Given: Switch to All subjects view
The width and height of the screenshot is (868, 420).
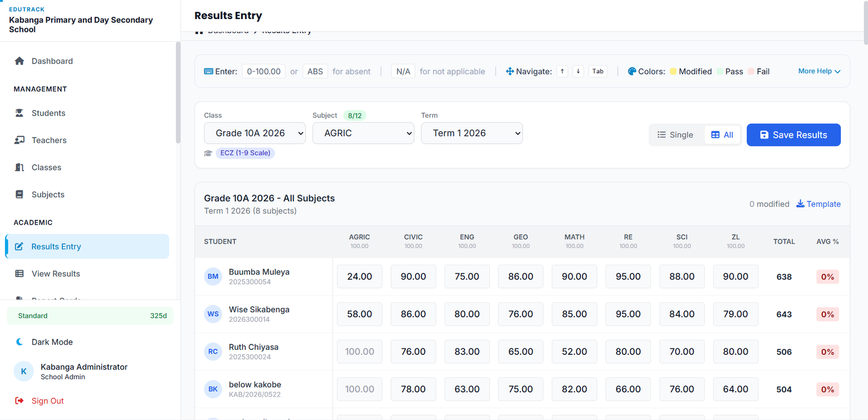Looking at the screenshot, I should pos(722,135).
